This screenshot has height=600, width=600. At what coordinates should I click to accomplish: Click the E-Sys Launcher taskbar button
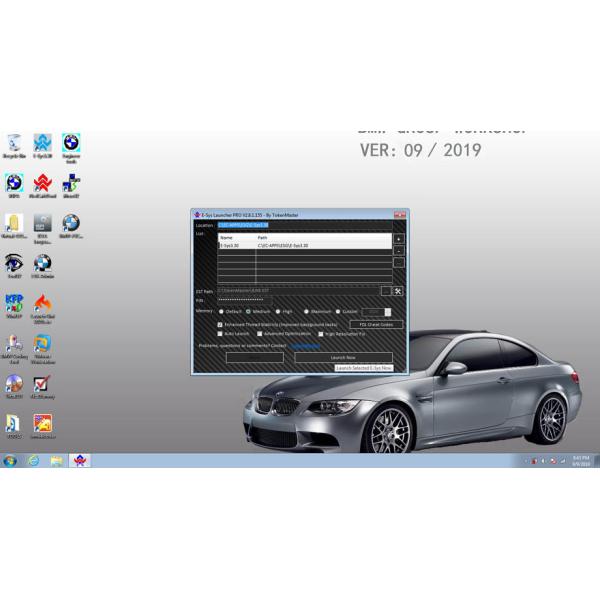pyautogui.click(x=80, y=461)
